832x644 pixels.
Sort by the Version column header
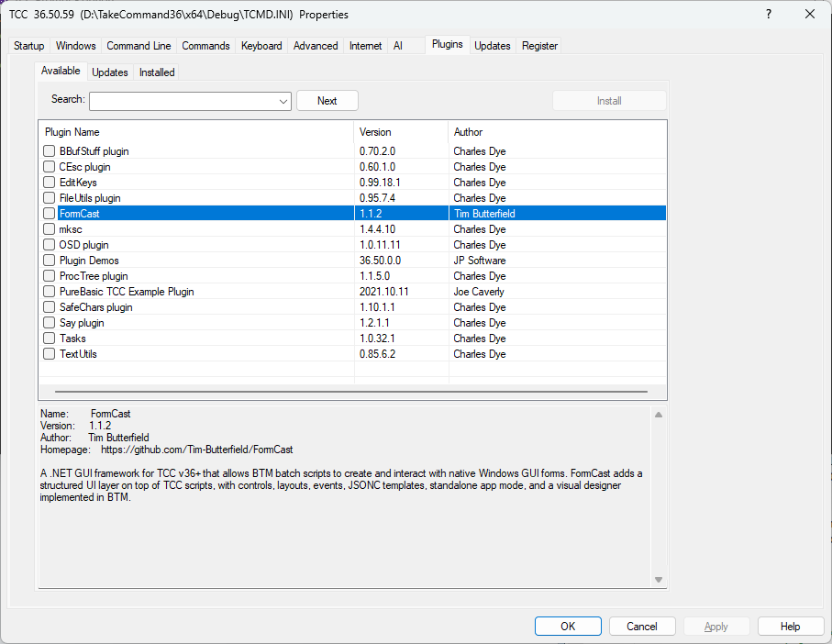pos(401,132)
